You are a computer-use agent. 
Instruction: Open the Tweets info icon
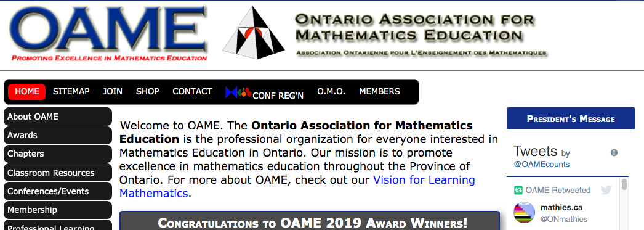tap(614, 153)
